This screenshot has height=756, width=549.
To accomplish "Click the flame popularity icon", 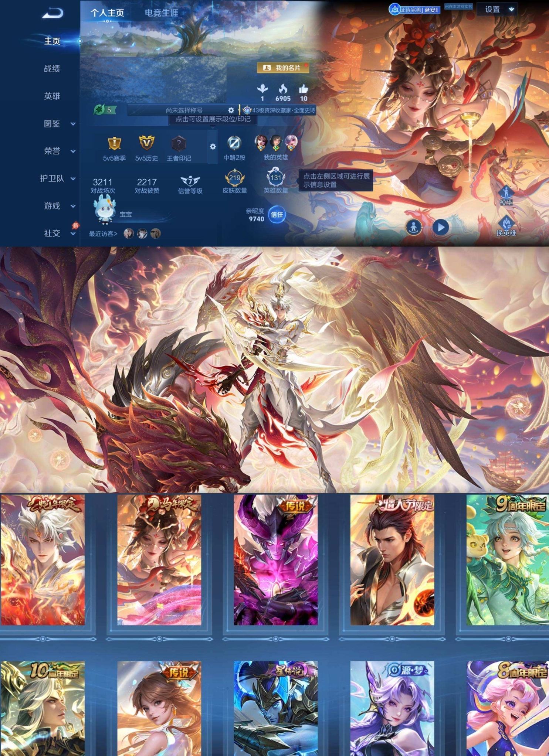I will (x=283, y=89).
